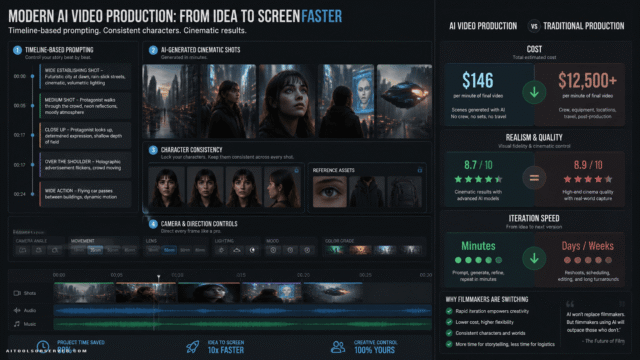The width and height of the screenshot is (640, 360).
Task: Select the highlighted Movement option
Action: (96, 250)
